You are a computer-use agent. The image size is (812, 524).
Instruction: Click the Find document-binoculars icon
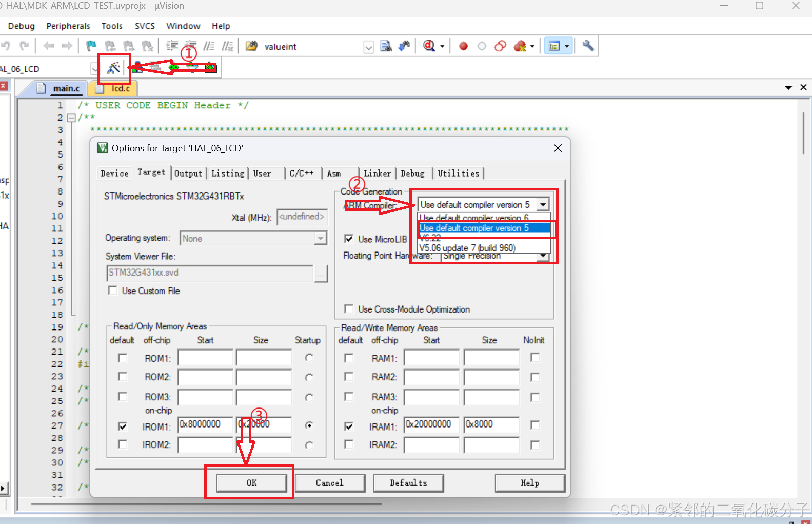[386, 46]
